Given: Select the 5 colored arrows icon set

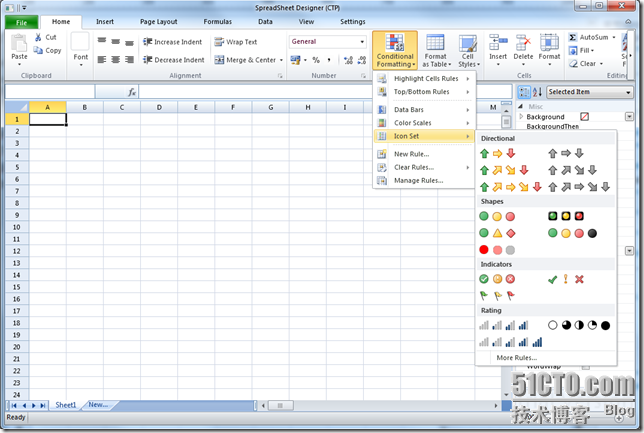Looking at the screenshot, I should point(511,187).
